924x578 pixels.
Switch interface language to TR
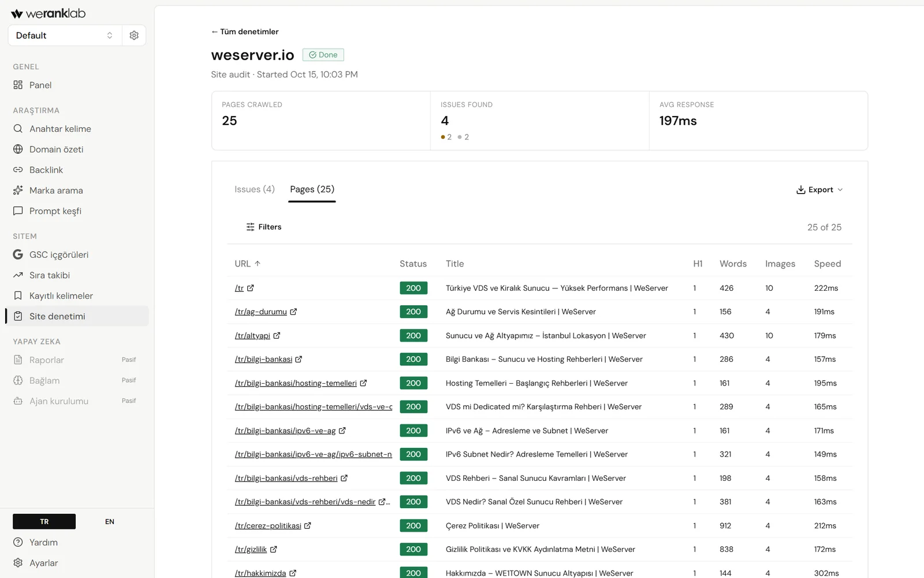(x=44, y=521)
